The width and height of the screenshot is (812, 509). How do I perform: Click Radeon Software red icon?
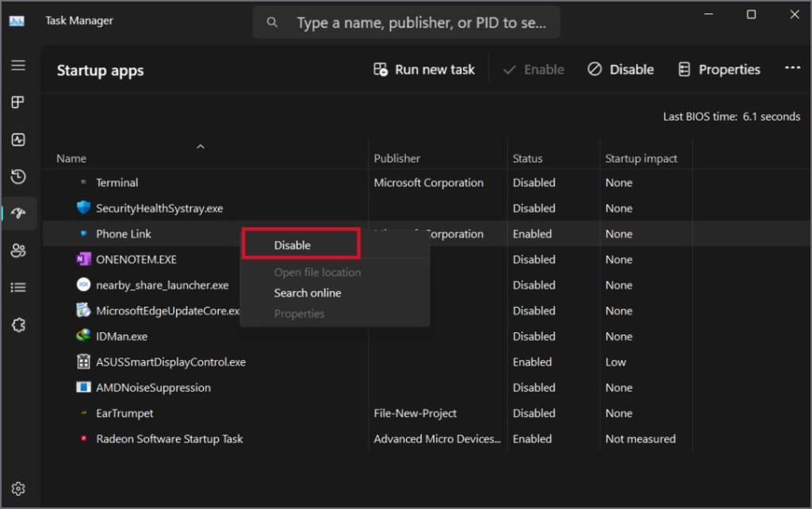tap(83, 438)
